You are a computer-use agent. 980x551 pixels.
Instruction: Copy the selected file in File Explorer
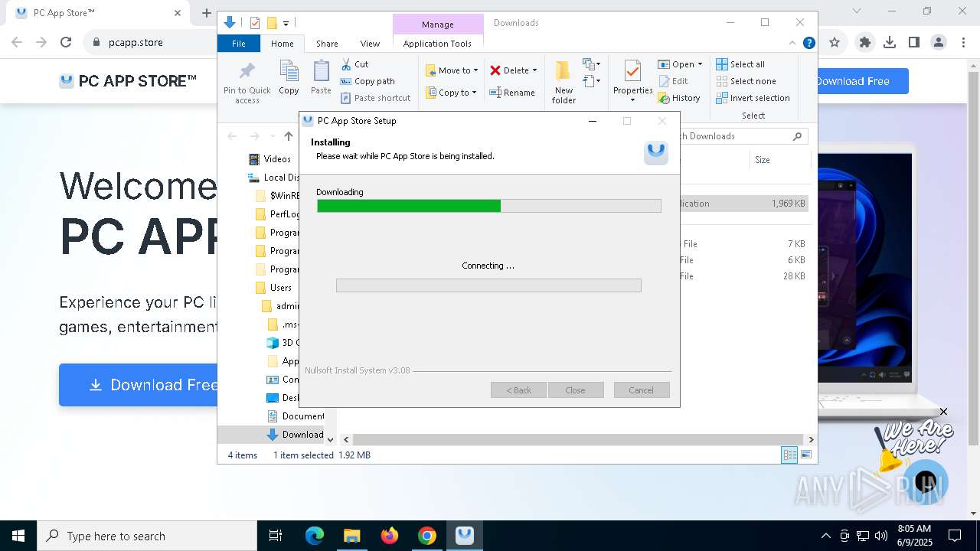pos(289,78)
